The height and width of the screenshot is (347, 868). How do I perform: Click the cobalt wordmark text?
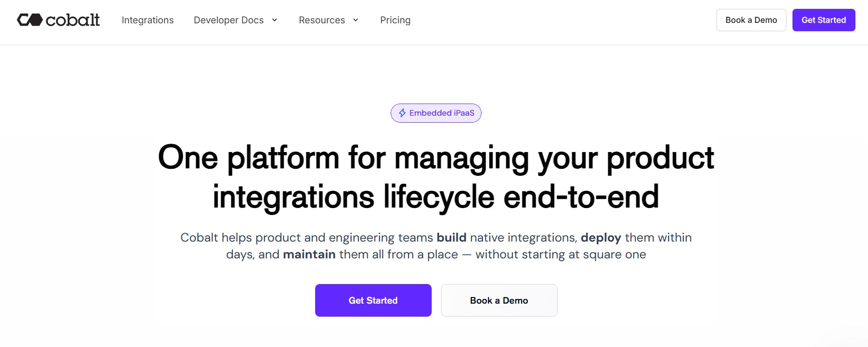click(x=73, y=20)
